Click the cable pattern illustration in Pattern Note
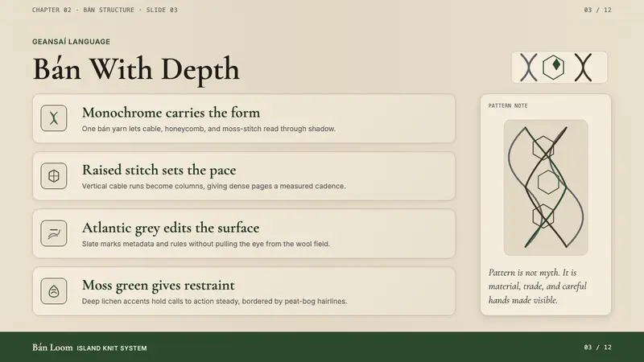This screenshot has height=362, width=644. 546,187
